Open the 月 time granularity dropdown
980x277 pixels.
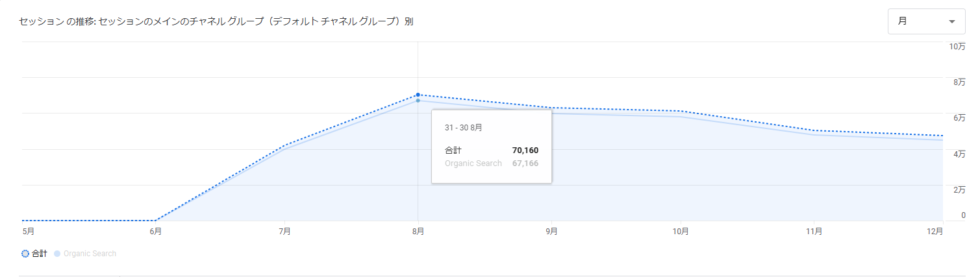(926, 21)
